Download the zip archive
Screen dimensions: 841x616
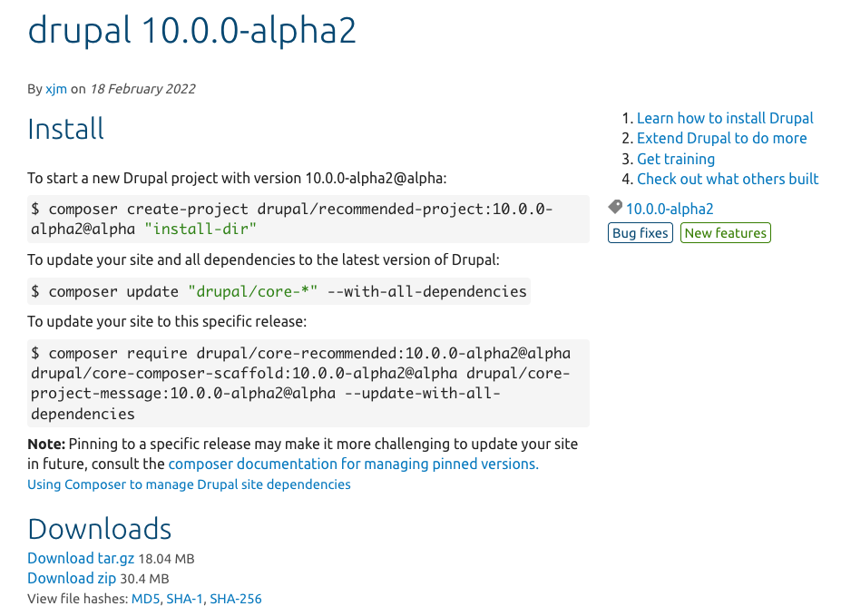pyautogui.click(x=72, y=579)
